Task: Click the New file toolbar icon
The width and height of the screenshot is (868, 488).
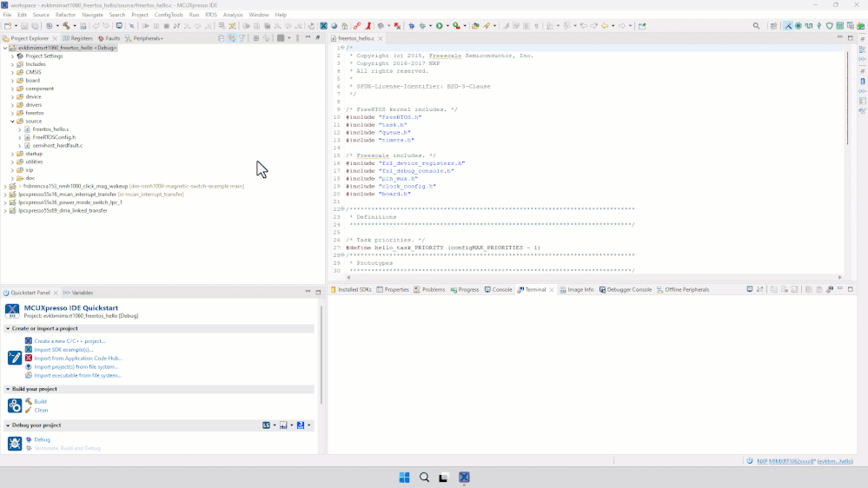Action: (8, 26)
